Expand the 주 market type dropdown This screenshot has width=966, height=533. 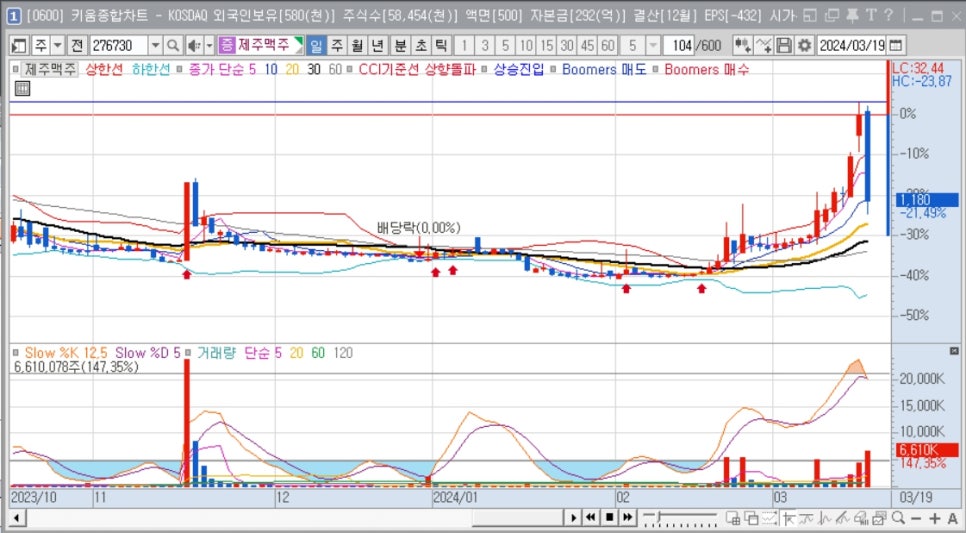[x=57, y=45]
